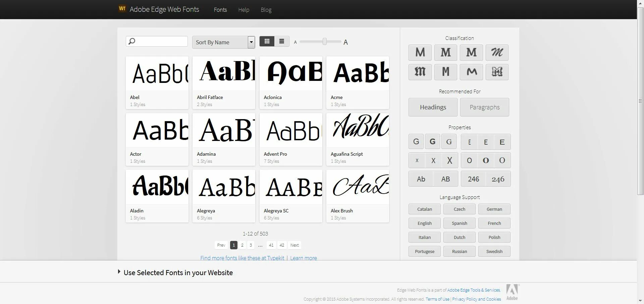Toggle Russian language support filter
644x304 pixels.
pos(460,251)
